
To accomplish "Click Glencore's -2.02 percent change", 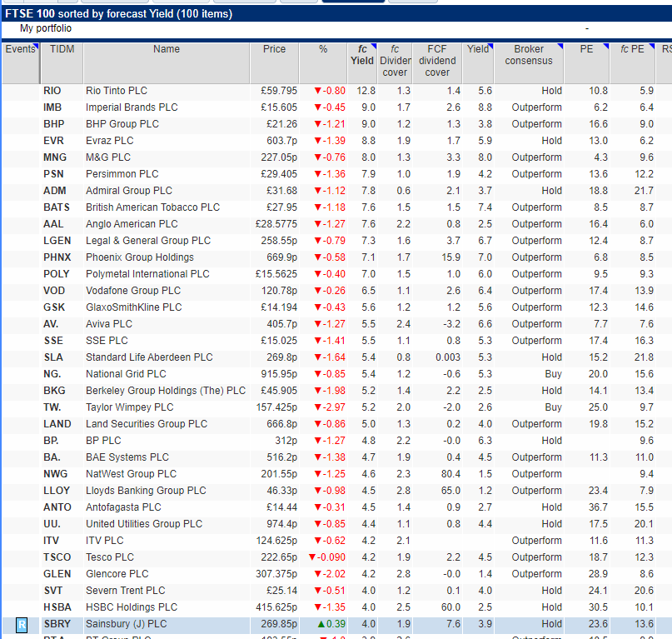I will pyautogui.click(x=330, y=574).
